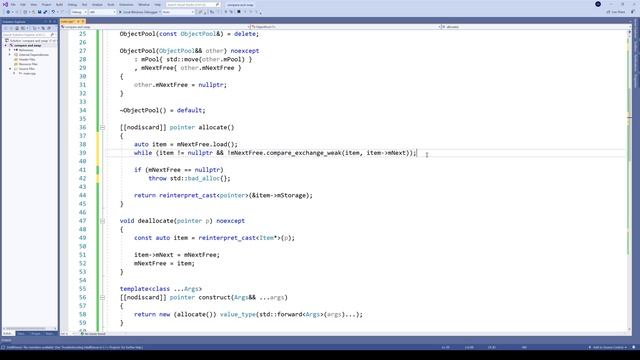Open the project scope navigation dropdown

(x=155, y=27)
